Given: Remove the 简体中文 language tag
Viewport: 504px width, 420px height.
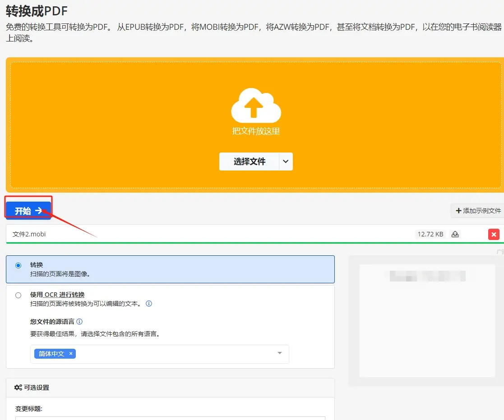Looking at the screenshot, I should (71, 354).
